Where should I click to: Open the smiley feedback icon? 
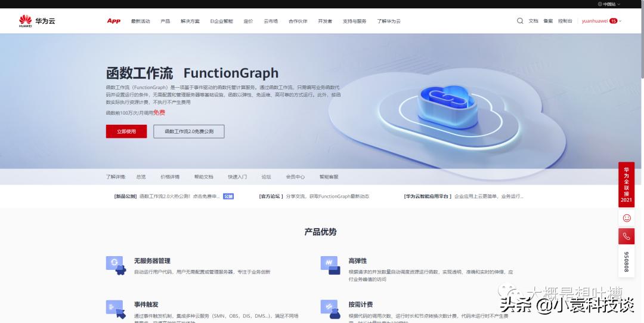(x=627, y=218)
